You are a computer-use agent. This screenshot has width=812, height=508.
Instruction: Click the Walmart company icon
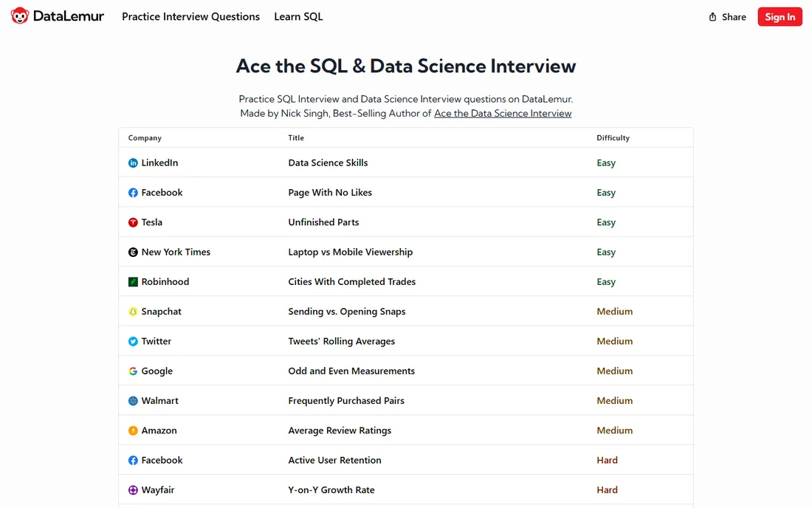coord(133,401)
